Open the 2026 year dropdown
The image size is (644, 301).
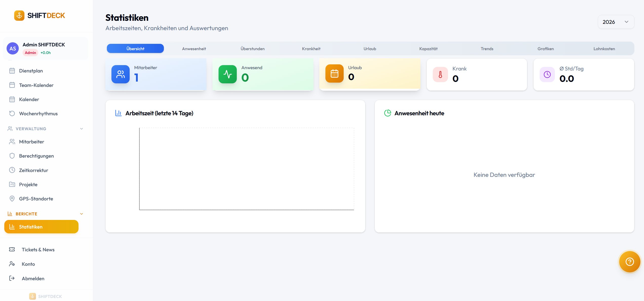[616, 22]
